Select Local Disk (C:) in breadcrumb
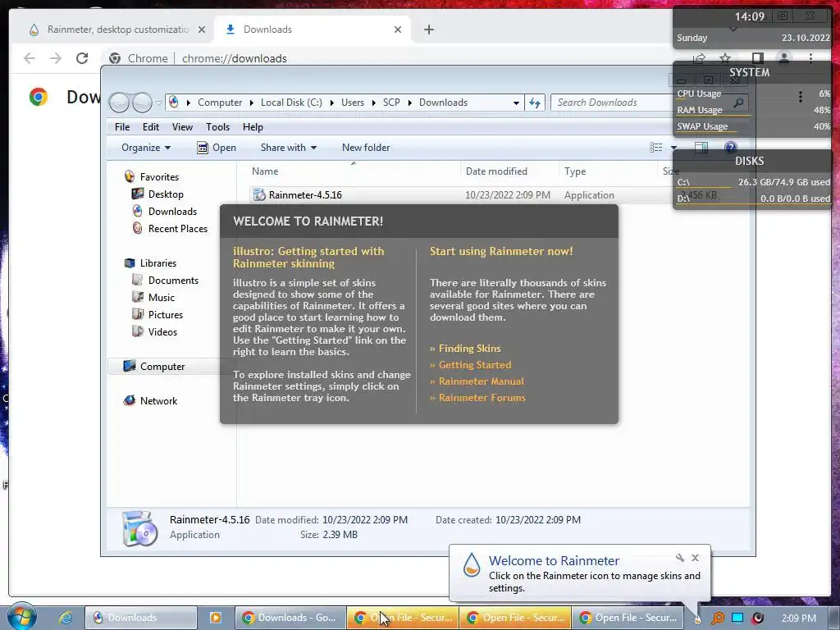 (291, 103)
